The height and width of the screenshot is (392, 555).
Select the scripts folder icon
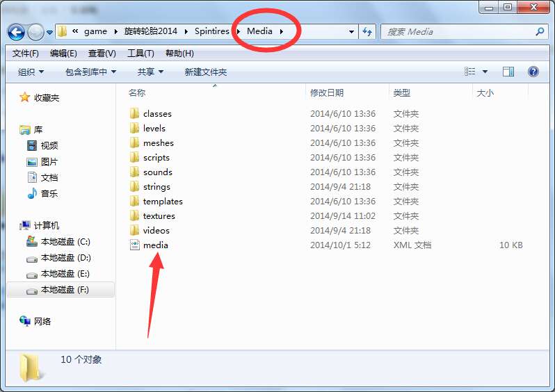click(x=134, y=158)
